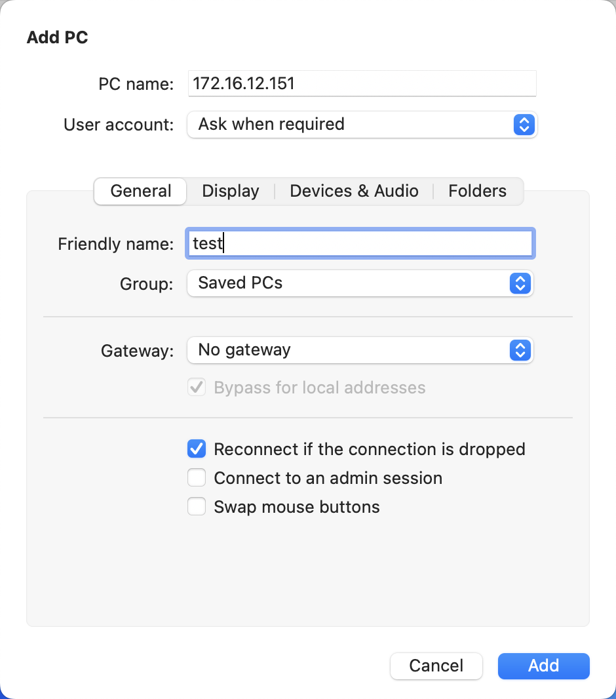Click the Group dropdown chevron icon
The height and width of the screenshot is (699, 616).
point(520,283)
